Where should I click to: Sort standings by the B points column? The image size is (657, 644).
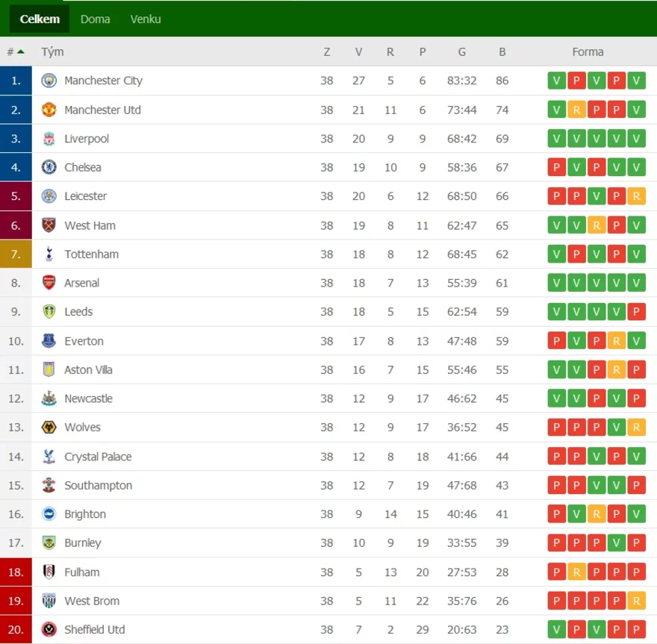tap(502, 51)
